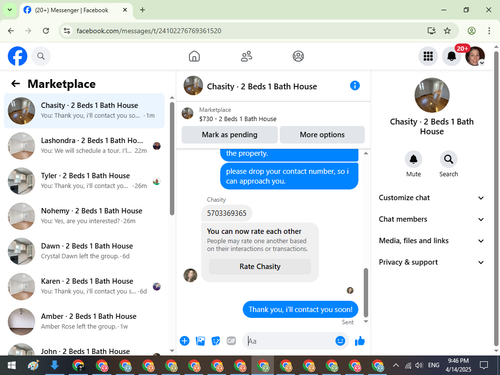Expand Chat members section
Screen dimensions: 500x375
click(431, 219)
